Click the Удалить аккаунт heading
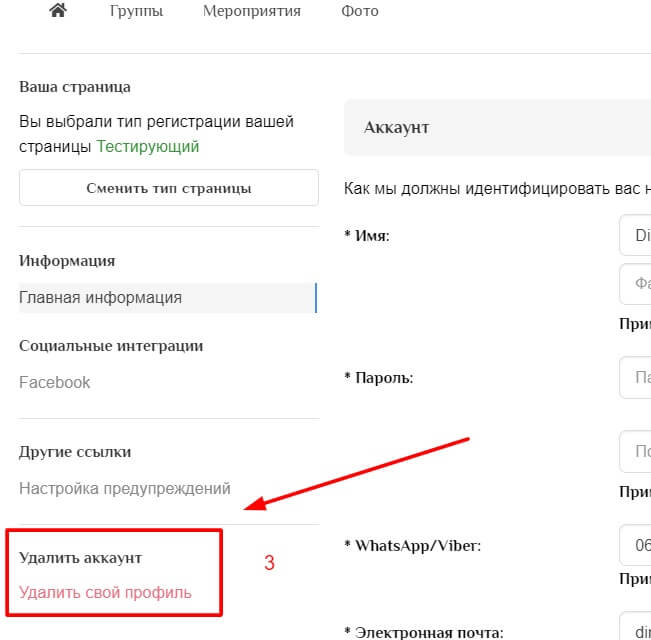The height and width of the screenshot is (640, 651). click(x=81, y=557)
